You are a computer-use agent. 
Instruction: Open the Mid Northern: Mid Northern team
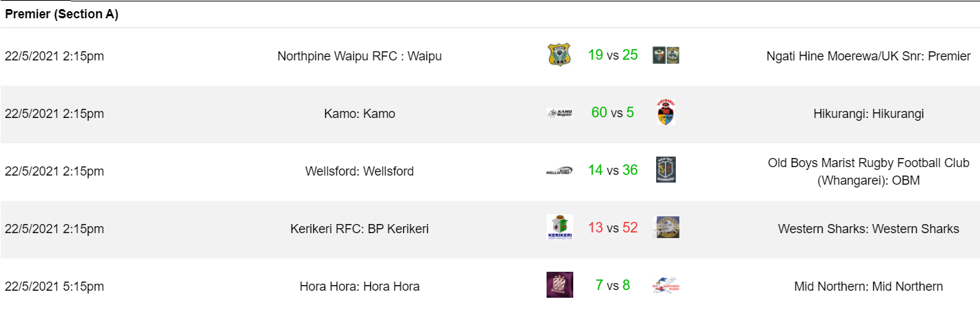[x=868, y=287]
